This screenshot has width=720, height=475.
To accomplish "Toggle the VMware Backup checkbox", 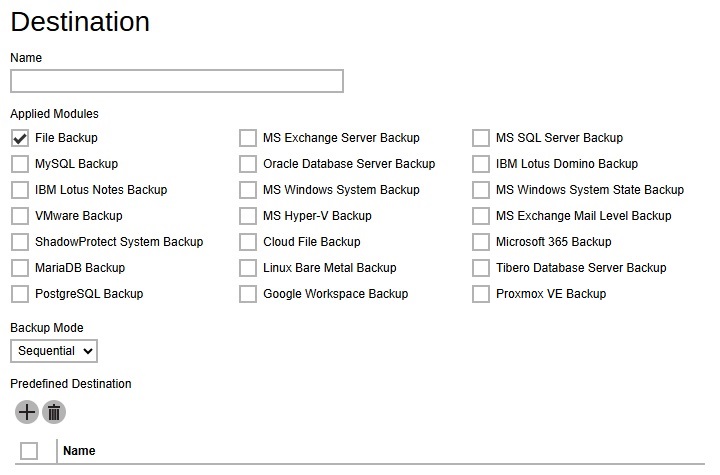I will (x=20, y=216).
